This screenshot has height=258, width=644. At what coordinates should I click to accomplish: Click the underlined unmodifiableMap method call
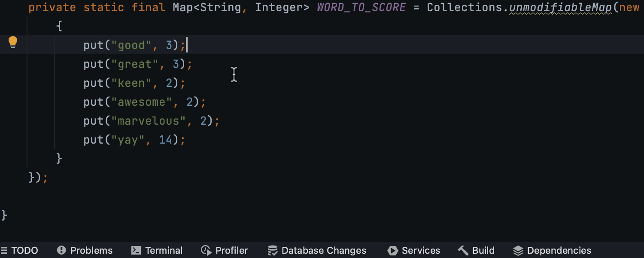pos(560,7)
